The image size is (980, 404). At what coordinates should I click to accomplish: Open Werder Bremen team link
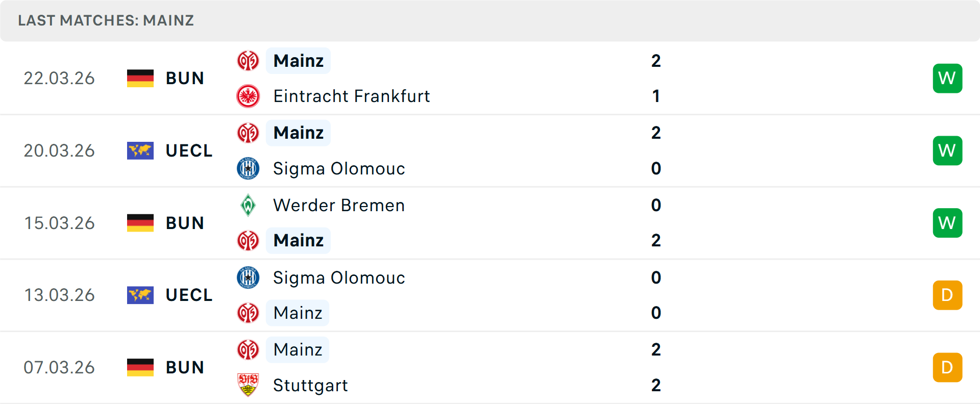339,205
